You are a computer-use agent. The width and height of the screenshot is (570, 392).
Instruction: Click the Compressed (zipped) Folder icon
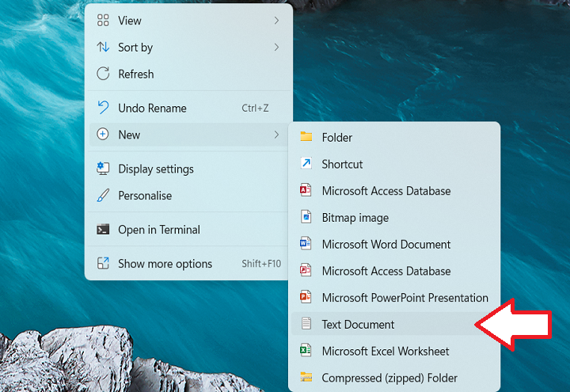[306, 378]
